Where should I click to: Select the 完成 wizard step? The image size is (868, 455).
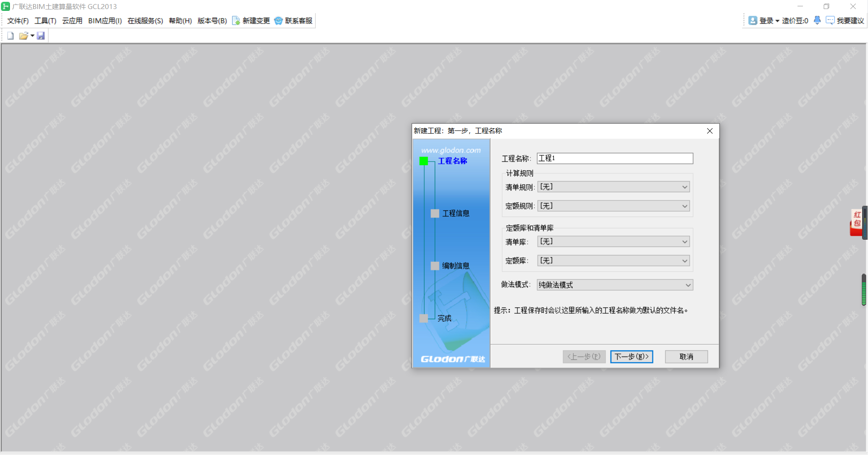click(x=444, y=318)
